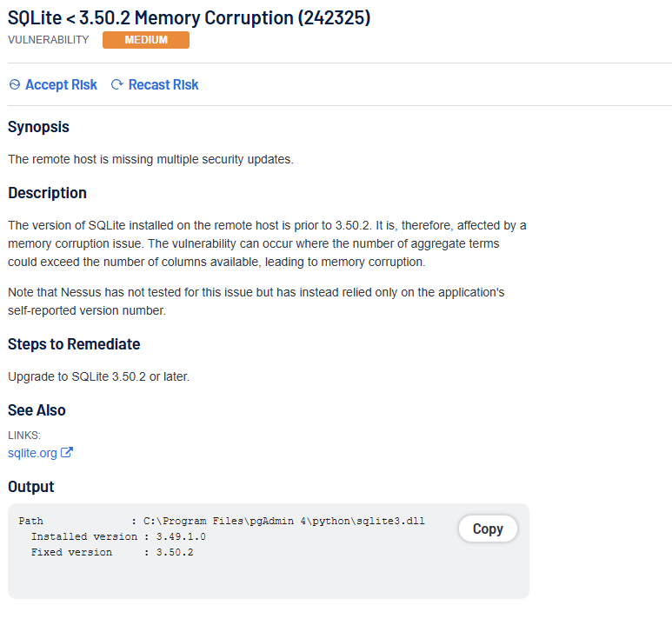Click the 'missing multiple security updates' synopsis text
Screen dimensions: 672x632
150,160
